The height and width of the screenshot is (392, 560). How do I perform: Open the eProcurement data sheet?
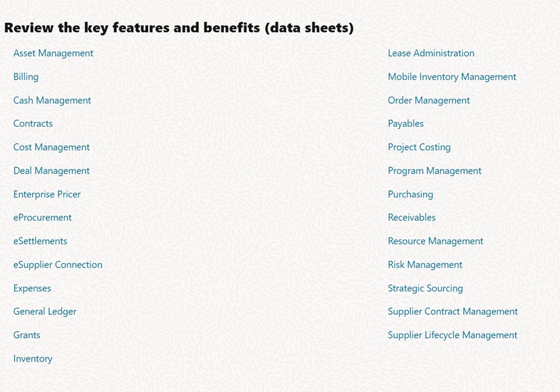[x=42, y=217]
